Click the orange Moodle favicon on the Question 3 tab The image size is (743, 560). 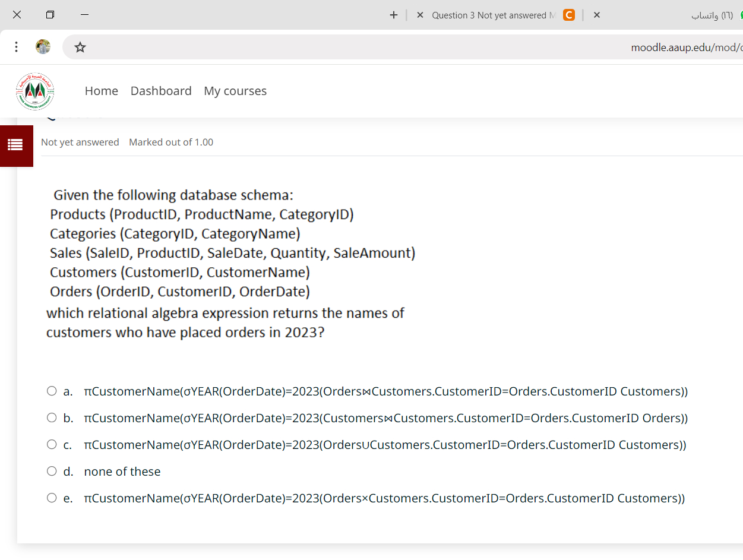point(568,15)
